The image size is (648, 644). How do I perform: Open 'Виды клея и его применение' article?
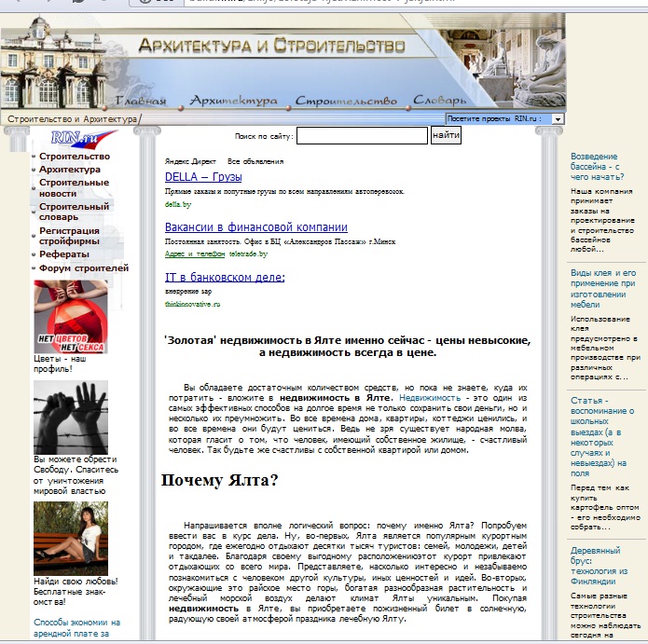(603, 289)
